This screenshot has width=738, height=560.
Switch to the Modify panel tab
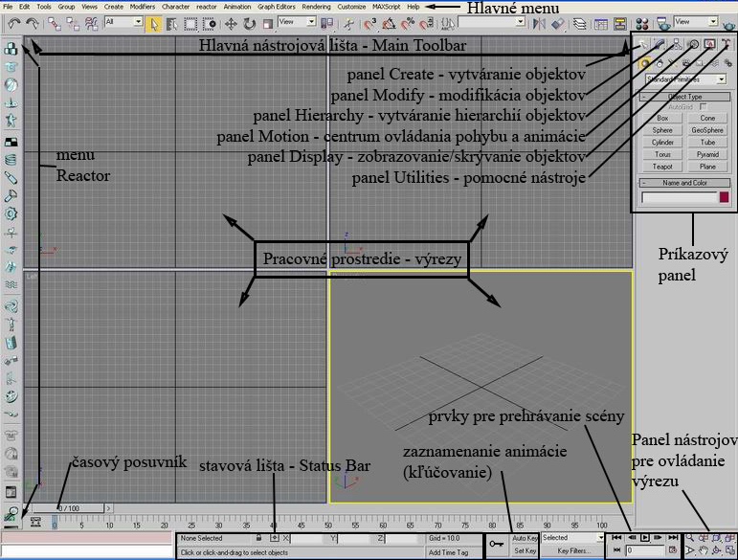[660, 45]
